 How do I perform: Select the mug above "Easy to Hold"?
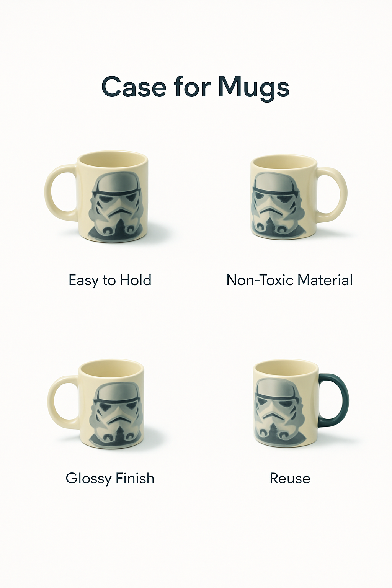click(96, 196)
